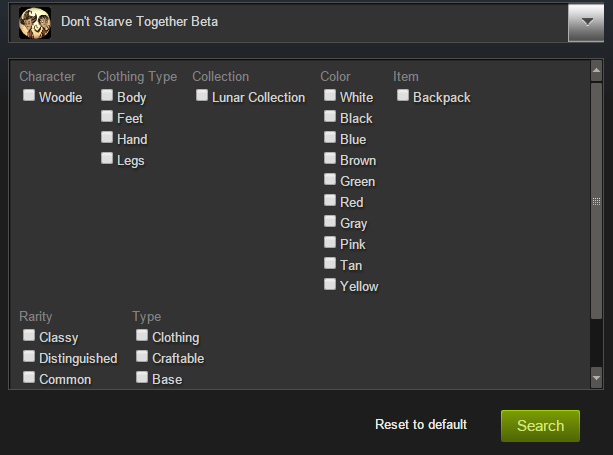
Task: Tick the Feet clothing type checkbox
Action: click(107, 117)
